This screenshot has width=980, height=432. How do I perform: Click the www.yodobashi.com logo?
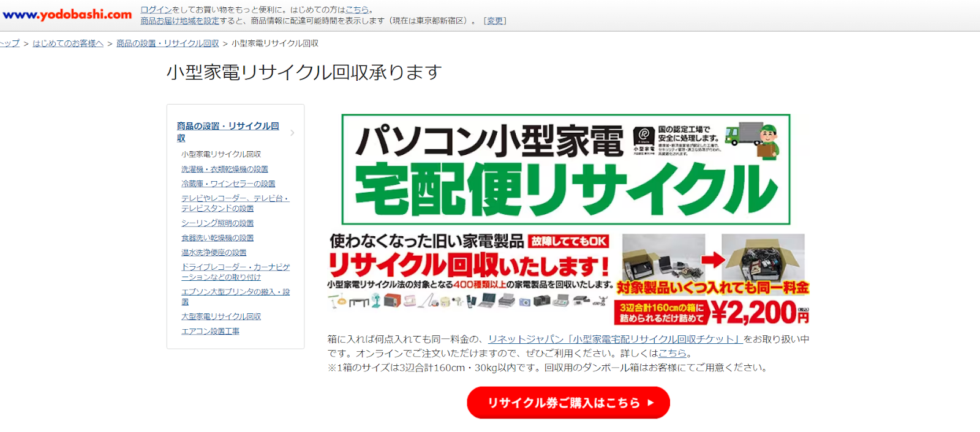click(x=67, y=14)
